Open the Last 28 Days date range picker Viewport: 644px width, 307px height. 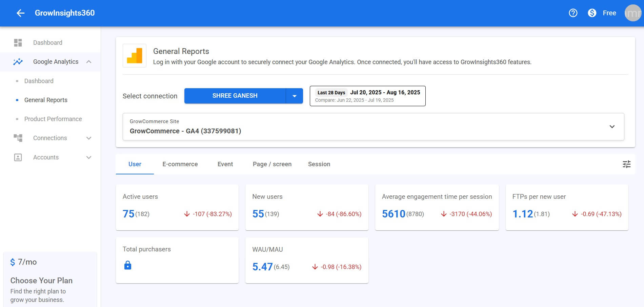[367, 96]
